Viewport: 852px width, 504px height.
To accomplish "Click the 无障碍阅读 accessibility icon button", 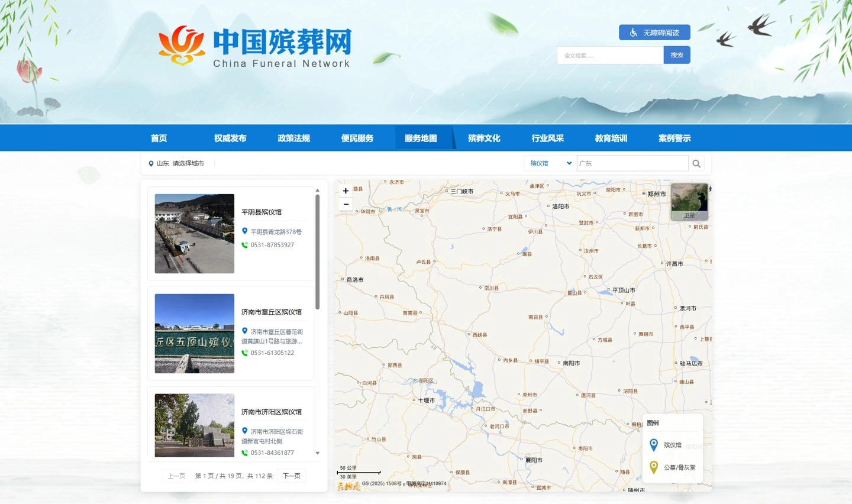I will pos(632,33).
